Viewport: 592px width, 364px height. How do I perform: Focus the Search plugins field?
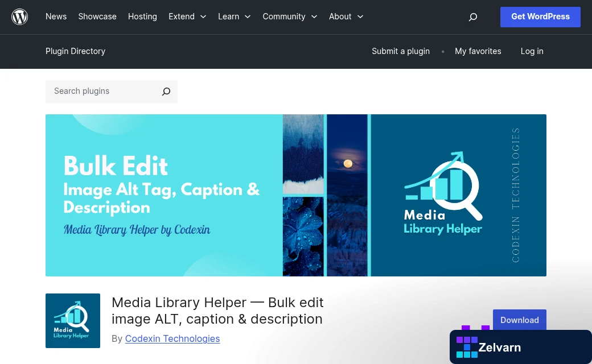(x=112, y=91)
